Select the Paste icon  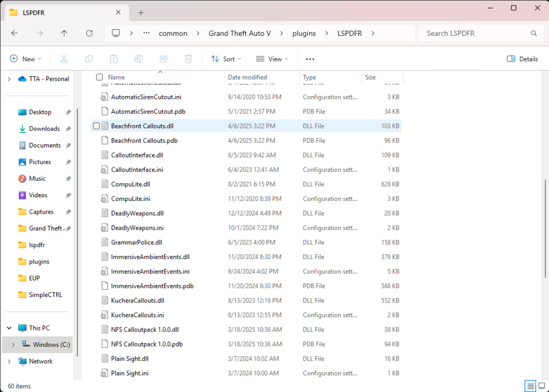[114, 59]
